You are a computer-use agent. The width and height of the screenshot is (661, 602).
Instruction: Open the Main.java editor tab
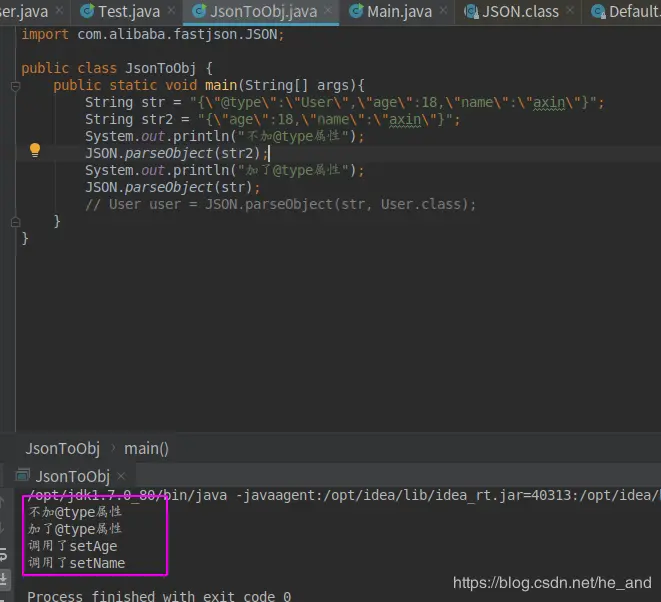(399, 11)
